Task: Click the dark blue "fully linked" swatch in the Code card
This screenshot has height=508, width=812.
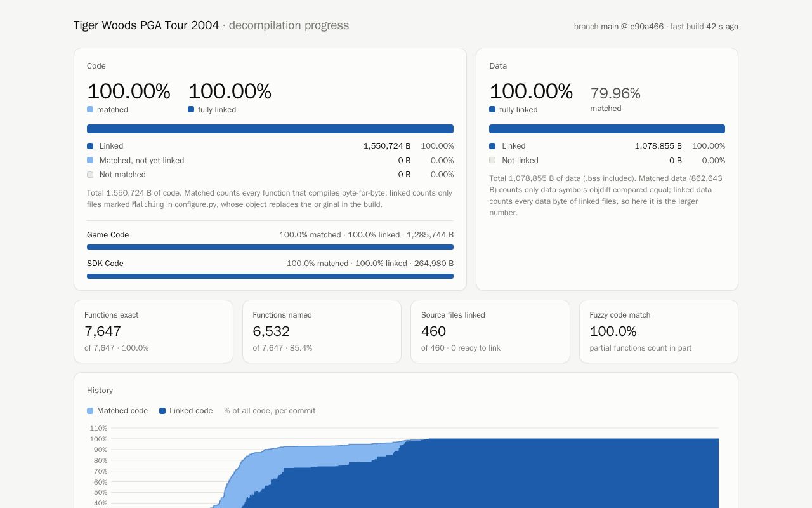Action: 191,109
